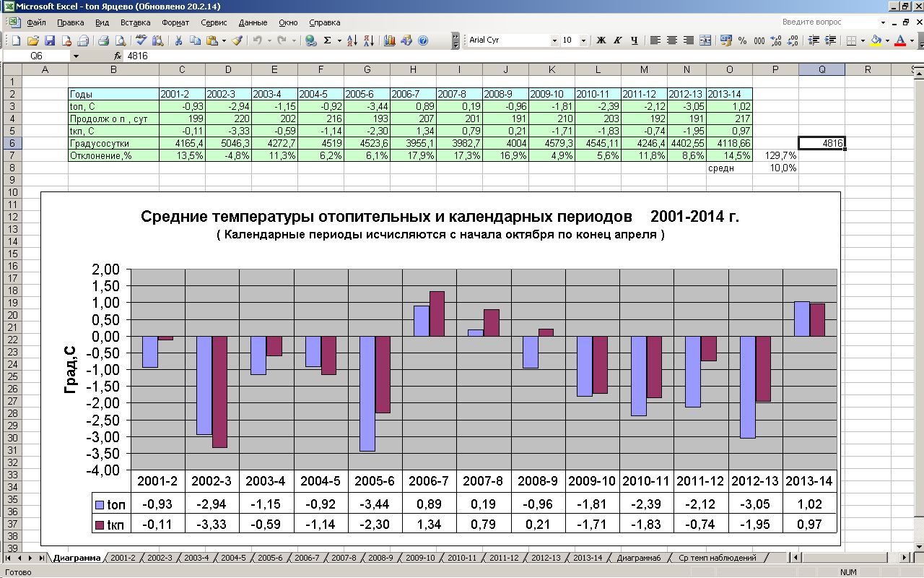Increase decimal places
Image resolution: width=924 pixels, height=578 pixels.
click(x=776, y=40)
